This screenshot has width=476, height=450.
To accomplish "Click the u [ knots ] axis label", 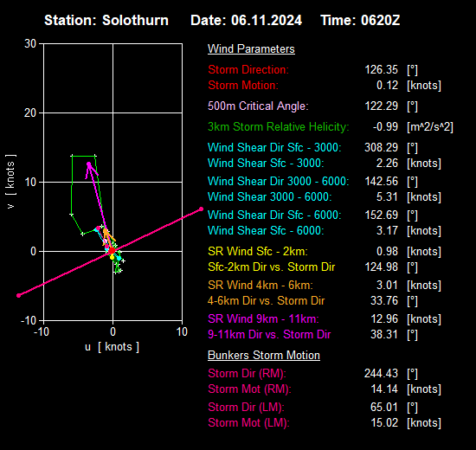I will click(112, 347).
